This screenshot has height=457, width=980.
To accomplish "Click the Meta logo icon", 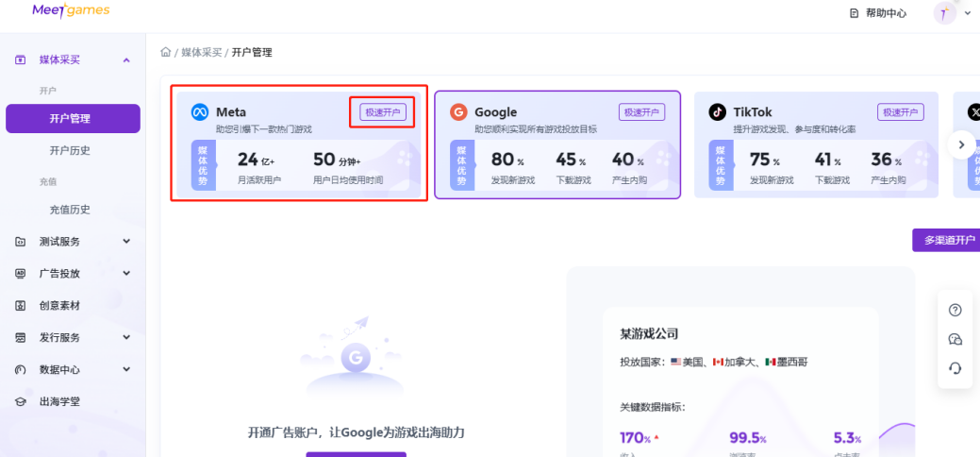I will pyautogui.click(x=200, y=112).
